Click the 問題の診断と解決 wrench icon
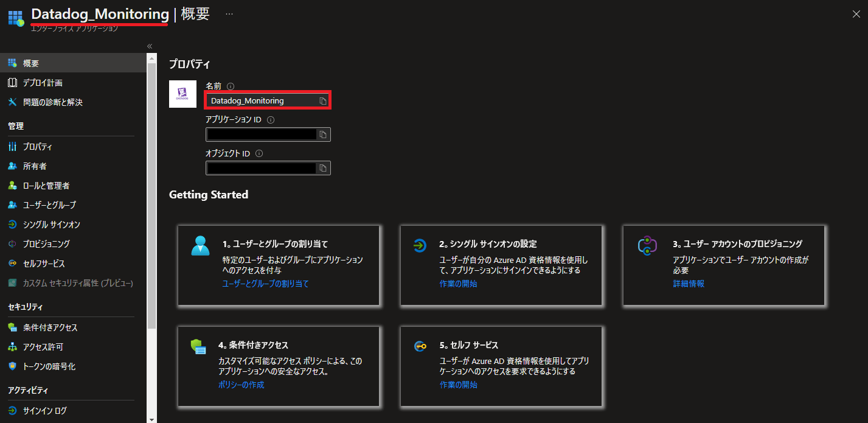 (12, 102)
